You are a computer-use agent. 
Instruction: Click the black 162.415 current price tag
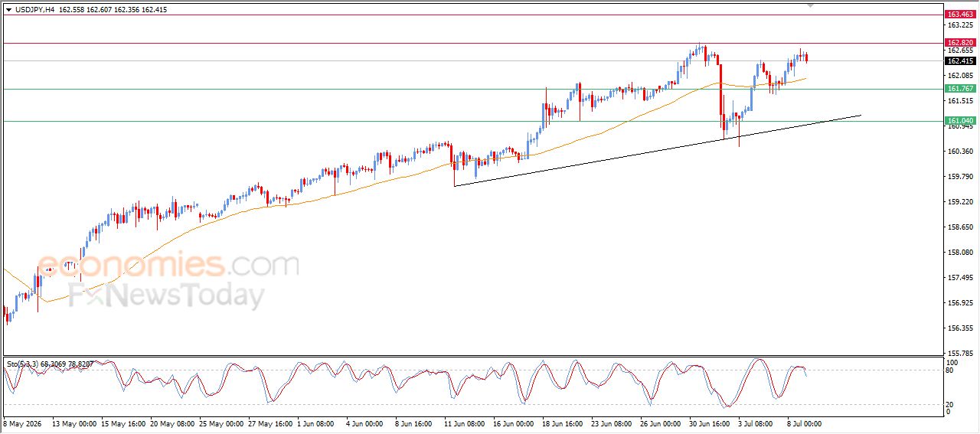click(960, 61)
